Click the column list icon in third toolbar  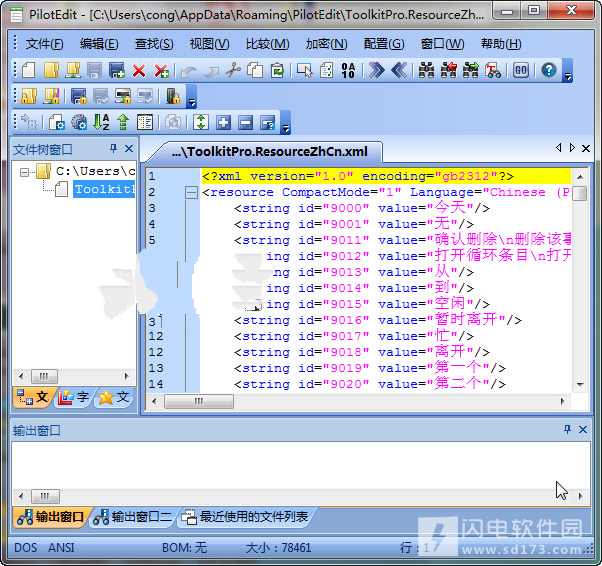tap(145, 122)
